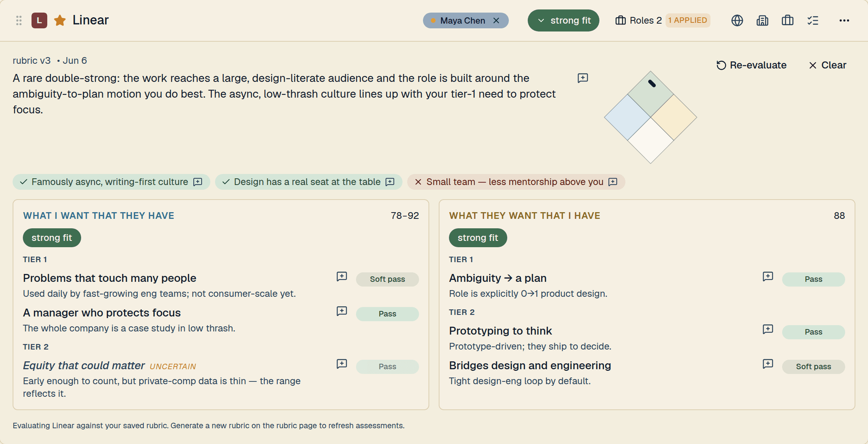Click Pass for Ambiguity to a plan
This screenshot has height=444, width=868.
[x=814, y=279]
